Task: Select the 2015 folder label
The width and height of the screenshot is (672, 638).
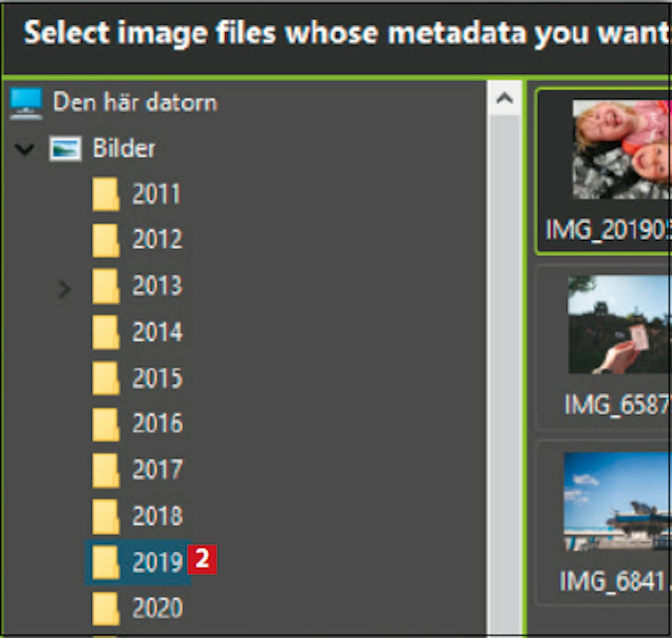Action: point(157,378)
